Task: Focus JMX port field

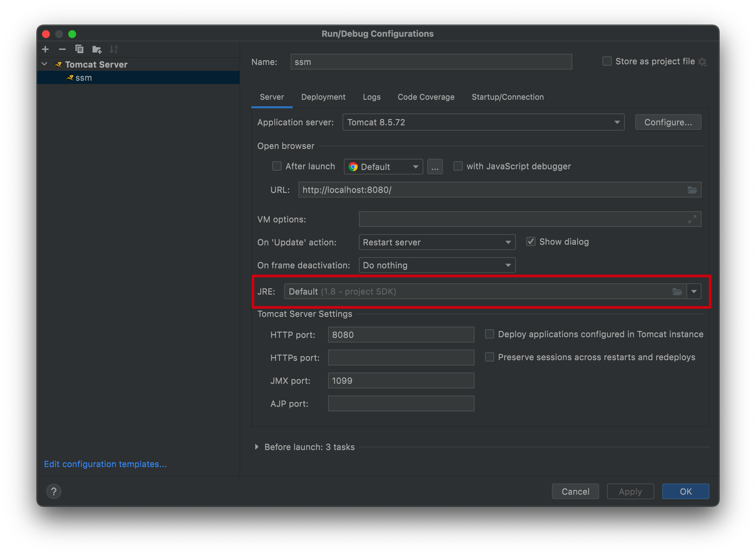Action: 401,380
